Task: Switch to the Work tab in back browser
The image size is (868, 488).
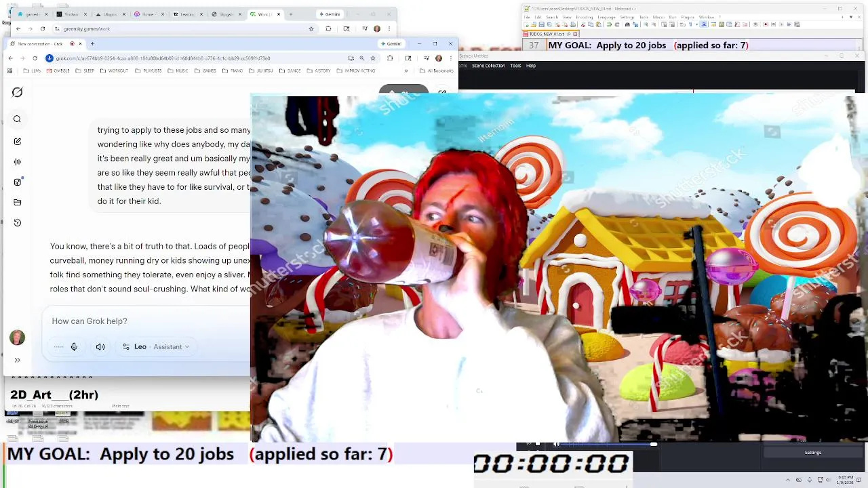Action: point(264,14)
